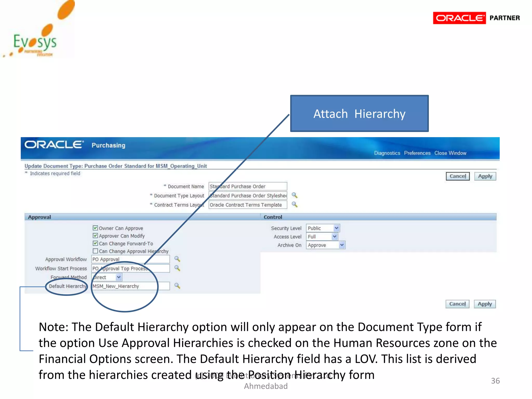This screenshot has height=399, width=532.
Task: Toggle Approver Can Modify checkbox
Action: 95,236
